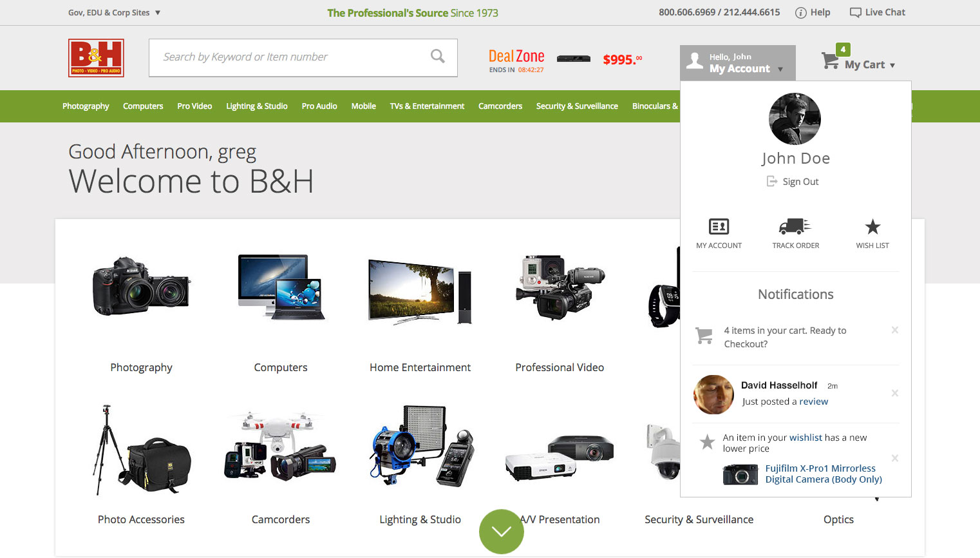
Task: Open Photo Accessories tripod image
Action: point(142,450)
